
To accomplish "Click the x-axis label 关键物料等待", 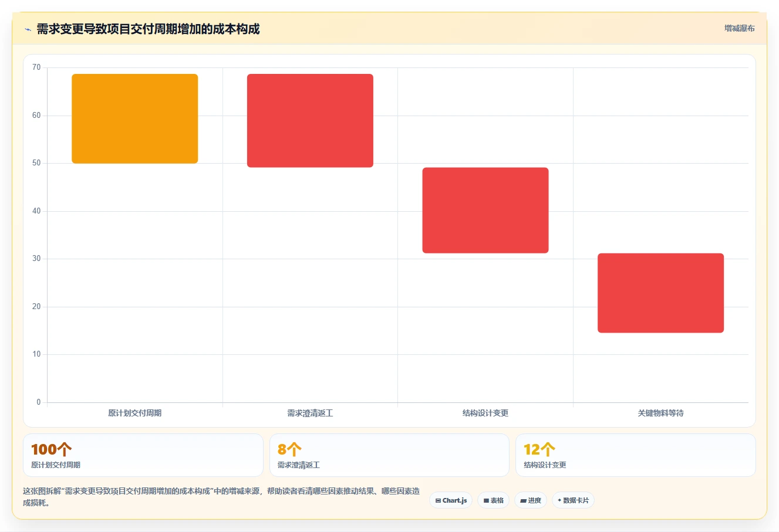I will (x=660, y=413).
